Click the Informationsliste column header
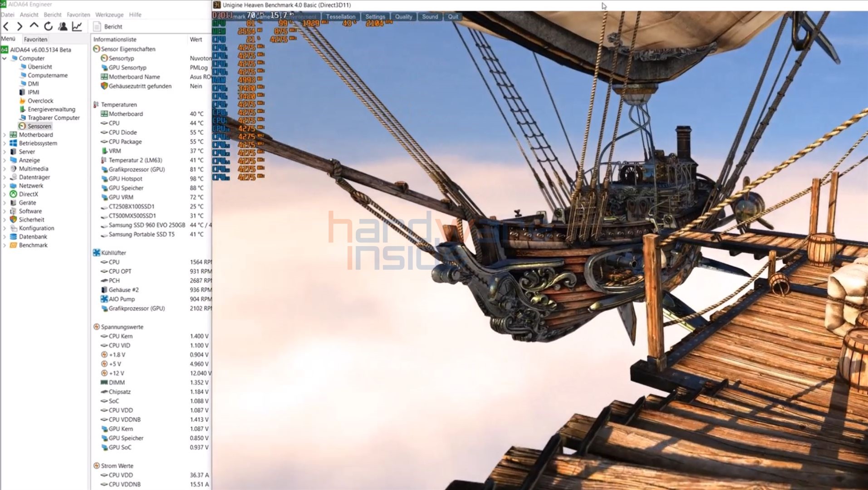Viewport: 868px width, 490px height. 115,39
